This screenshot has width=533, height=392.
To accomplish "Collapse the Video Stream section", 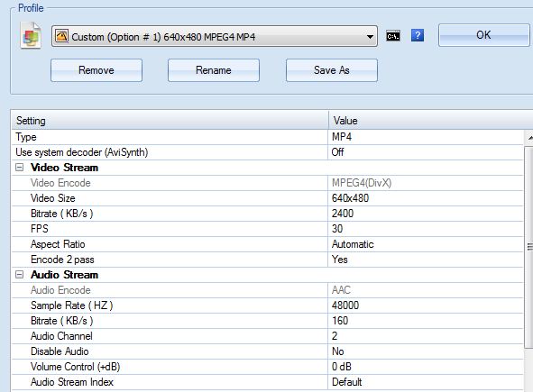I will click(x=19, y=168).
